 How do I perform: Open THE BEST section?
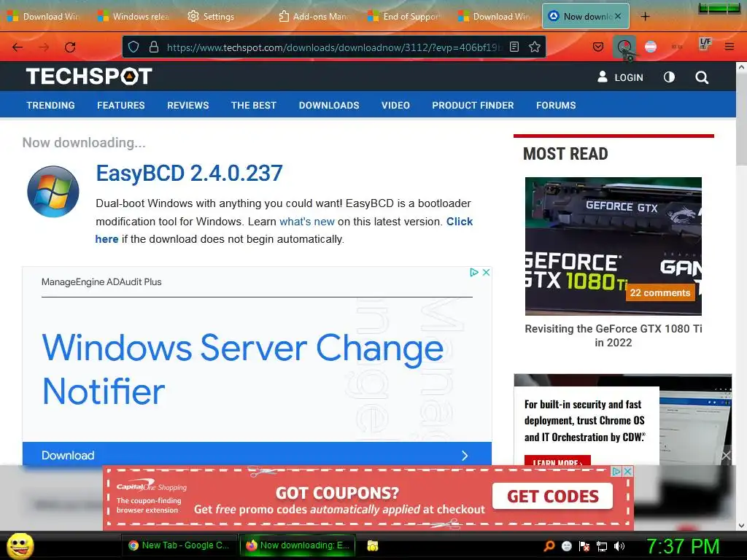(x=254, y=105)
